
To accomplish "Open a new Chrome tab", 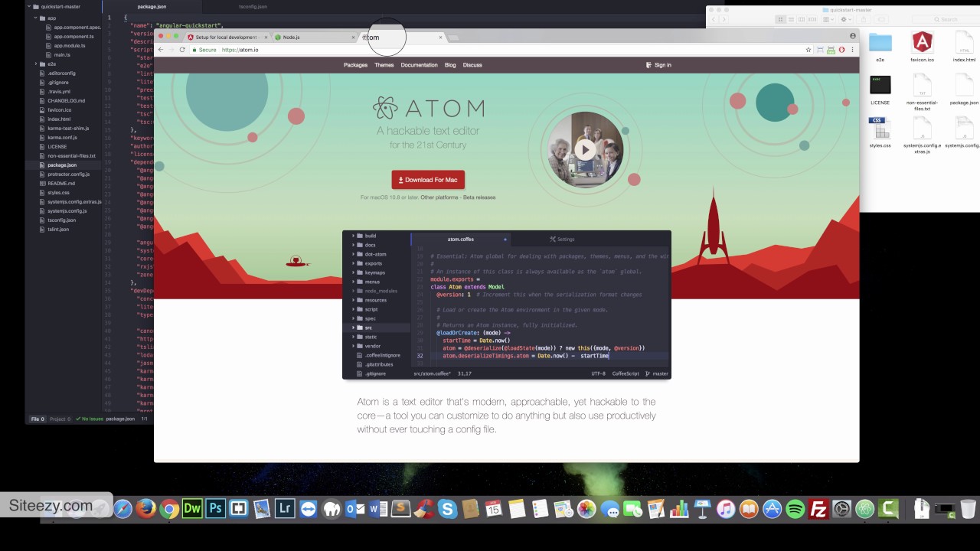I will click(x=453, y=37).
